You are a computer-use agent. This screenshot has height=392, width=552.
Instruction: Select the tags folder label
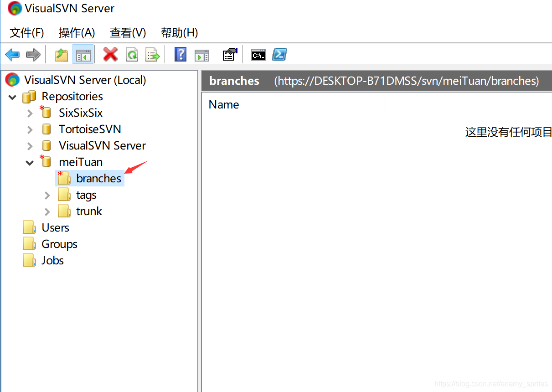point(86,195)
